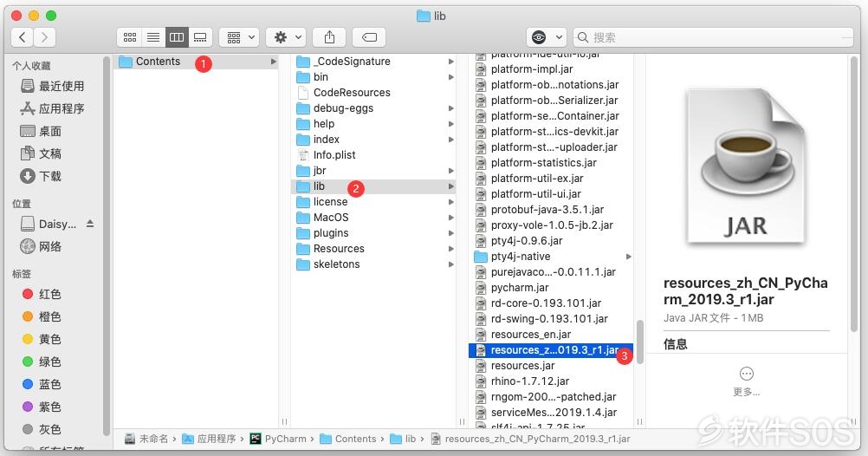Screen dimensions: 868x456
Task: Select the 黄色 yellow tag
Action: (42, 339)
